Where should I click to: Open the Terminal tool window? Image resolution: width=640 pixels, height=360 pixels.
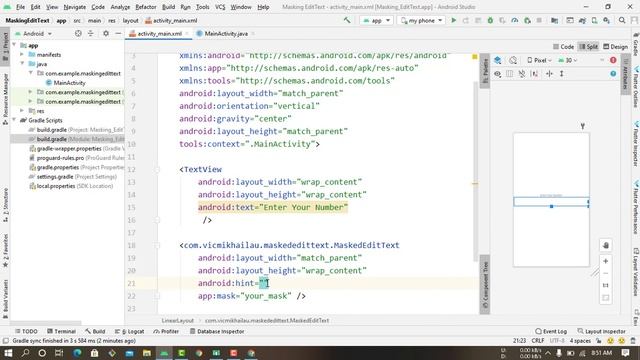pos(61,331)
